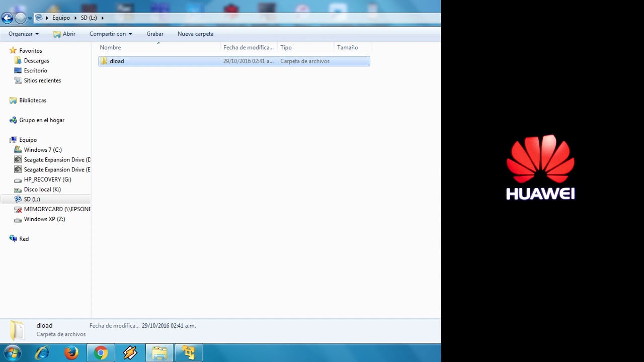The width and height of the screenshot is (644, 362).
Task: Open Sitios recientes in the navigation pane
Action: [x=42, y=80]
